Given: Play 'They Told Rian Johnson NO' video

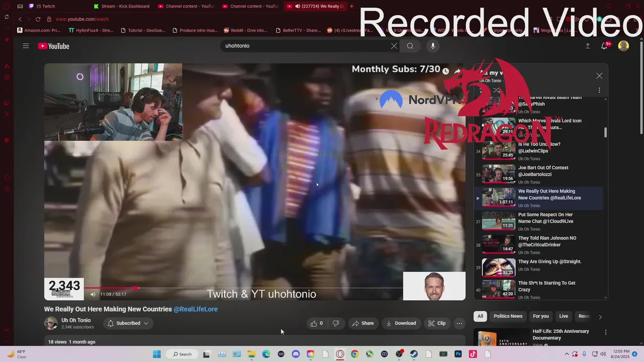Looking at the screenshot, I should coord(538,245).
